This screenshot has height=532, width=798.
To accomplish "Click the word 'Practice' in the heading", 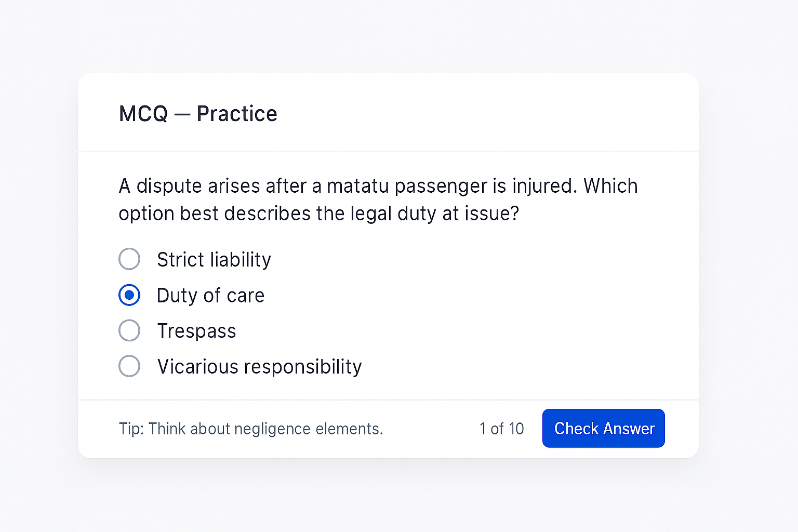I will (237, 114).
